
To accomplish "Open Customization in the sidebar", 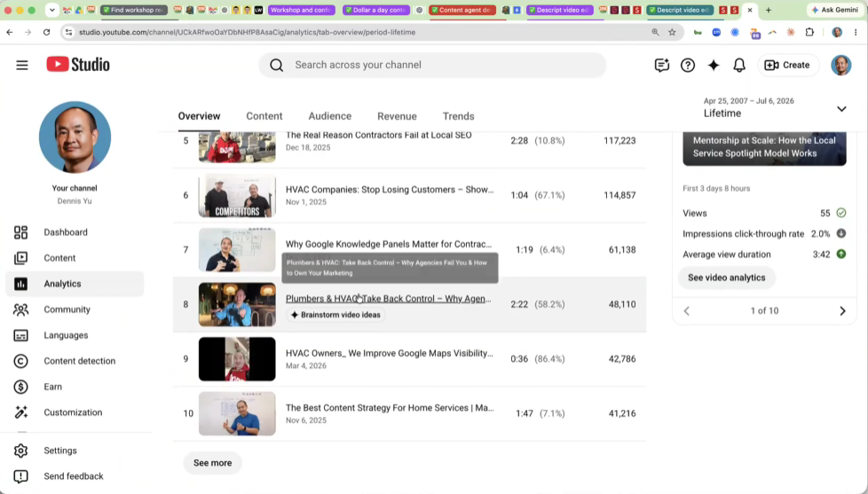I will 75,412.
